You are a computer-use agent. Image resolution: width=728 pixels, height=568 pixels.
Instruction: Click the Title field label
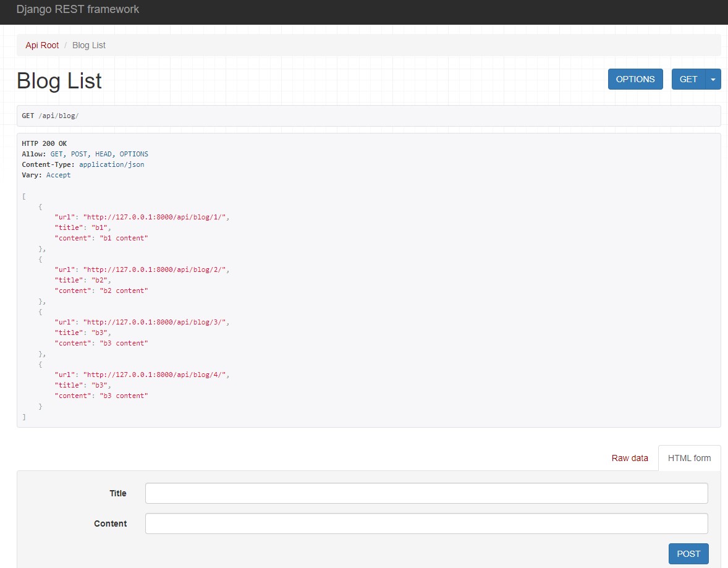point(118,493)
